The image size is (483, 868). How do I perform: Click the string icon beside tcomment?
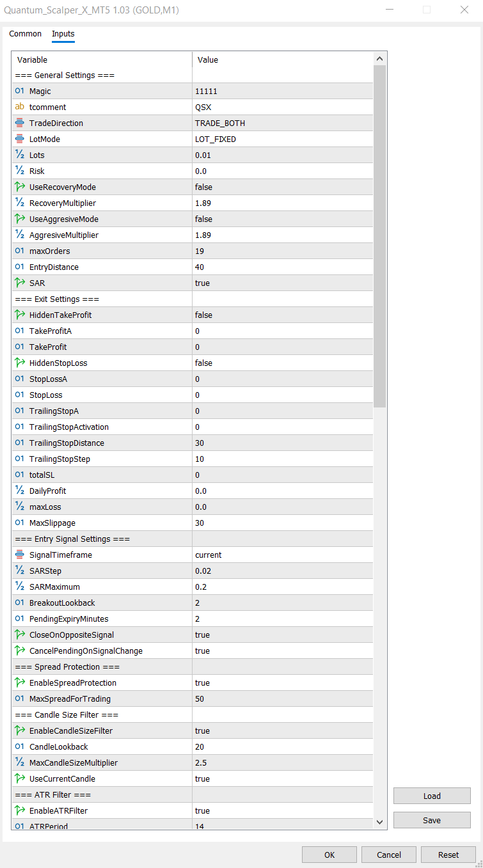pos(19,107)
